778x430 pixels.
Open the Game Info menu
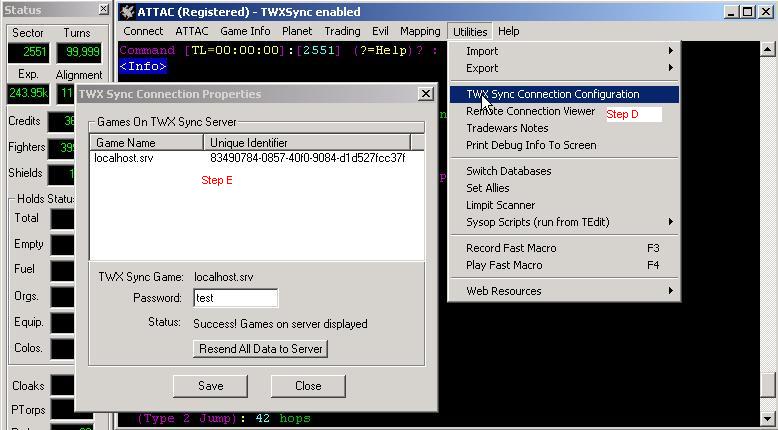point(245,31)
